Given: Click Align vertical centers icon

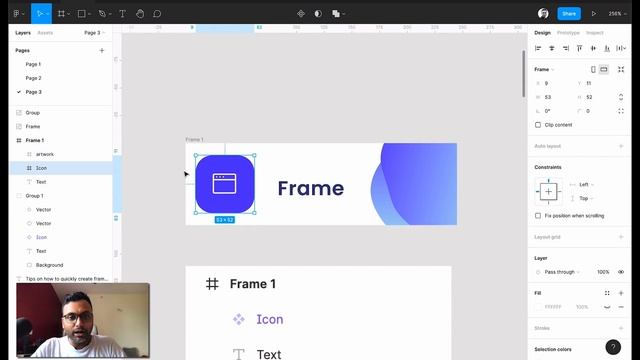Looking at the screenshot, I should coord(593,48).
